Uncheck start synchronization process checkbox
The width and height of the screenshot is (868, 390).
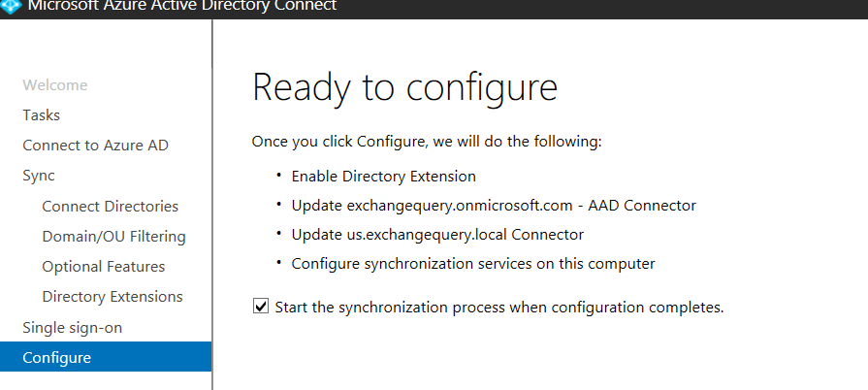[260, 308]
